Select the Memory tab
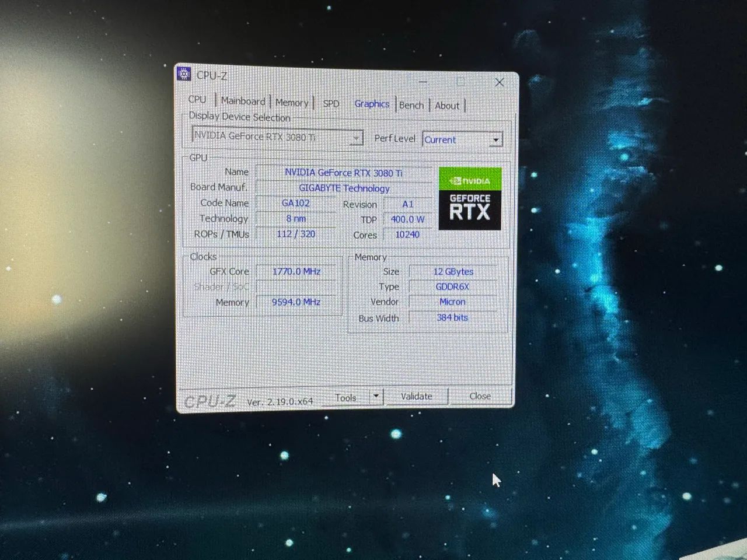Viewport: 747px width, 560px height. click(292, 103)
